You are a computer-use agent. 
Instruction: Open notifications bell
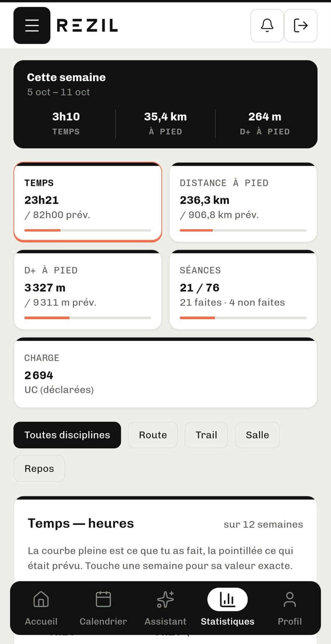click(267, 25)
